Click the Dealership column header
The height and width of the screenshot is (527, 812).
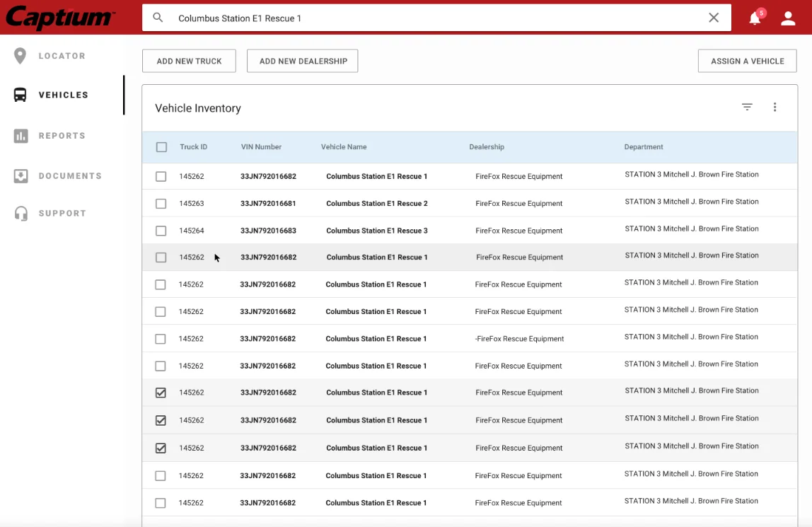[x=486, y=147]
